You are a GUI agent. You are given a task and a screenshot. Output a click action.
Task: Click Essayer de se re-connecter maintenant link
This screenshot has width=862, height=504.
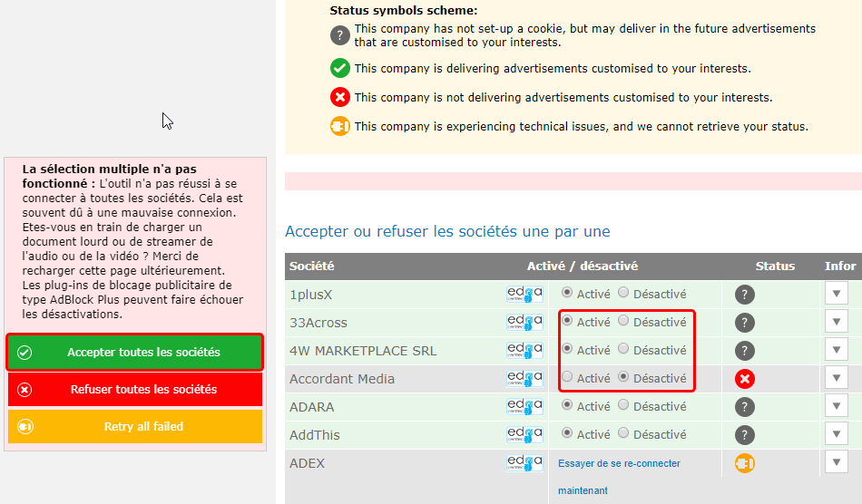[x=619, y=463]
